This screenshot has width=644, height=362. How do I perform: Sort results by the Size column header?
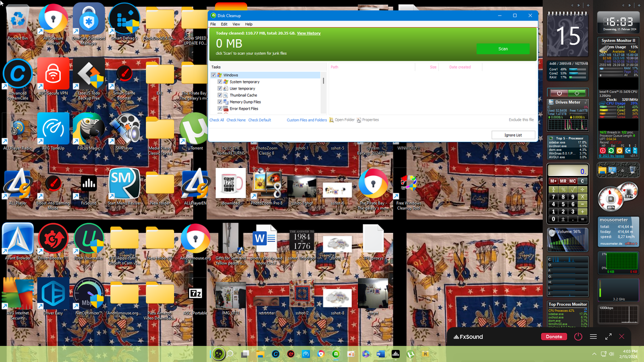point(433,67)
